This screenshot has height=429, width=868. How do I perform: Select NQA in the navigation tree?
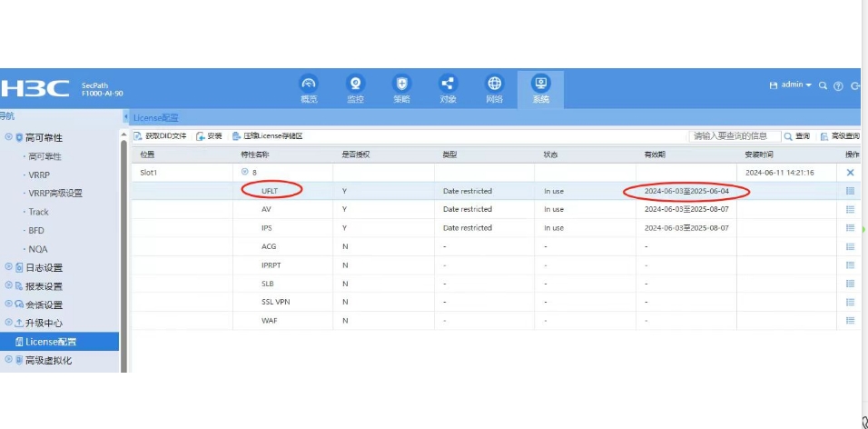click(37, 249)
